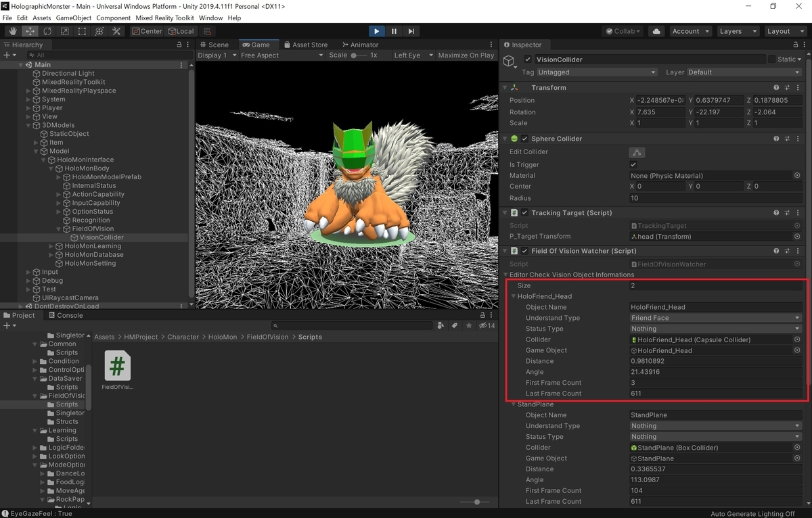Toggle Is Trigger checkbox
812x518 pixels.
pyautogui.click(x=633, y=164)
